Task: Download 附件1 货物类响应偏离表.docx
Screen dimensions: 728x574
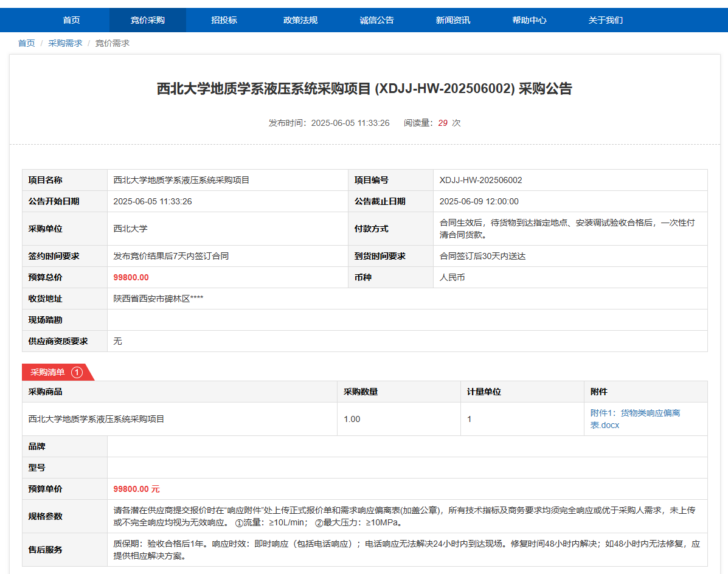Action: click(635, 419)
